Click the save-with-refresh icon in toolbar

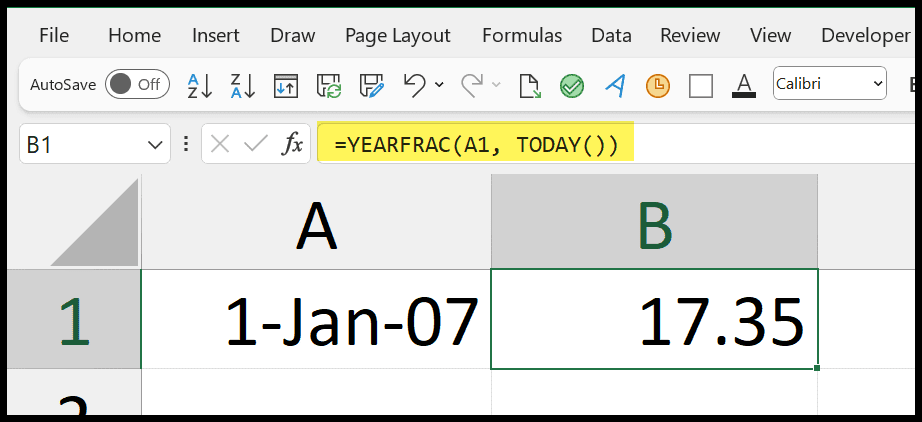pos(329,85)
